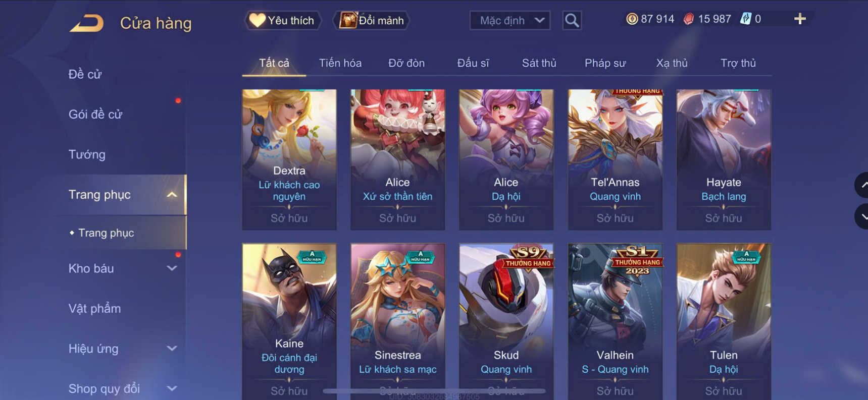Tap the golden back arrow icon
The height and width of the screenshot is (400, 868).
[x=86, y=23]
